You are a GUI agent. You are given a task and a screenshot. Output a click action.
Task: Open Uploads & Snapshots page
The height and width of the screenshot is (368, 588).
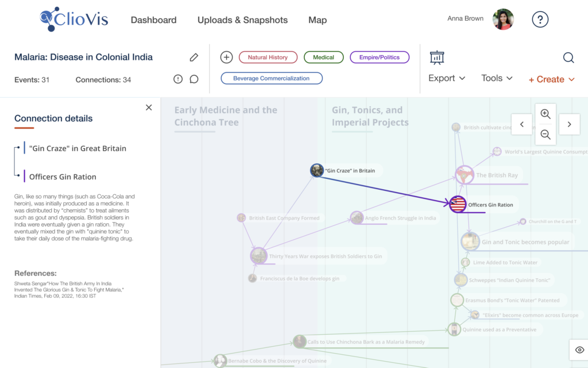coord(242,20)
